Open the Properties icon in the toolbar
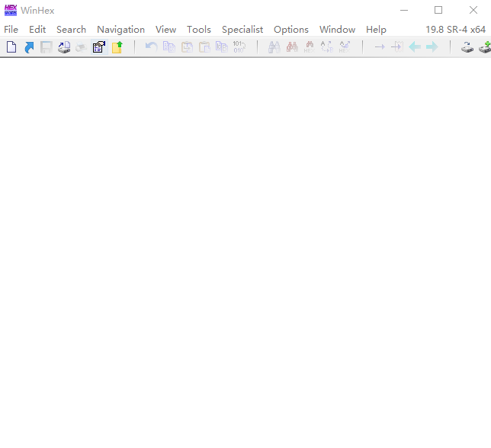491x448 pixels. (99, 47)
